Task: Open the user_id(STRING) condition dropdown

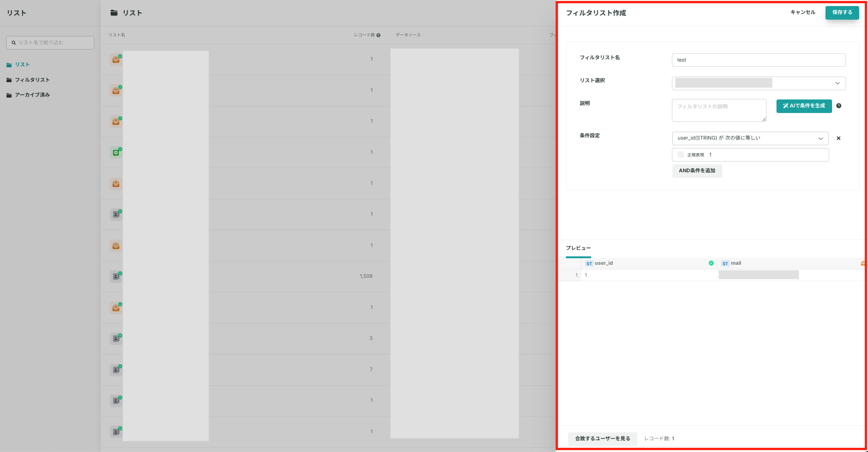Action: tap(750, 138)
